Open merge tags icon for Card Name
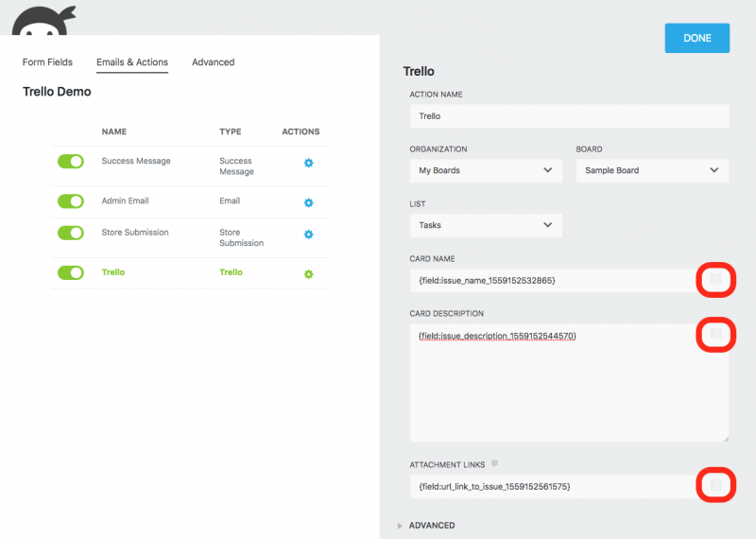The image size is (756, 539). click(x=716, y=279)
